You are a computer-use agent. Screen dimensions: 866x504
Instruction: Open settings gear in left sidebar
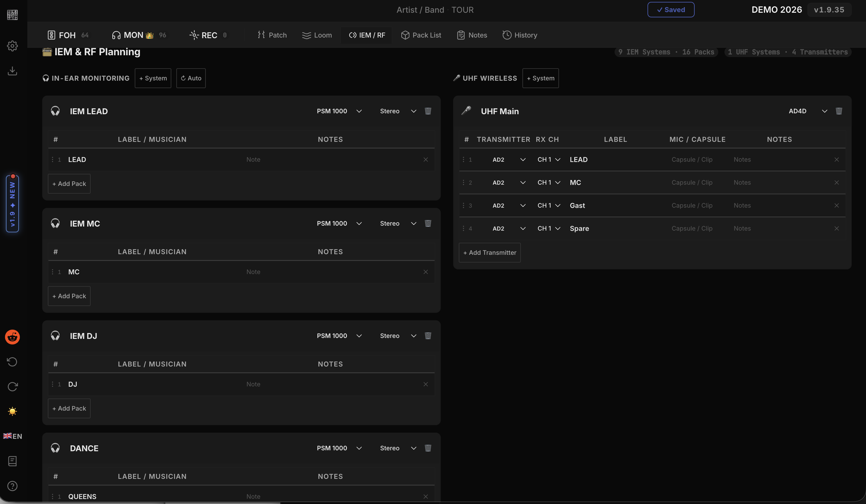click(12, 46)
